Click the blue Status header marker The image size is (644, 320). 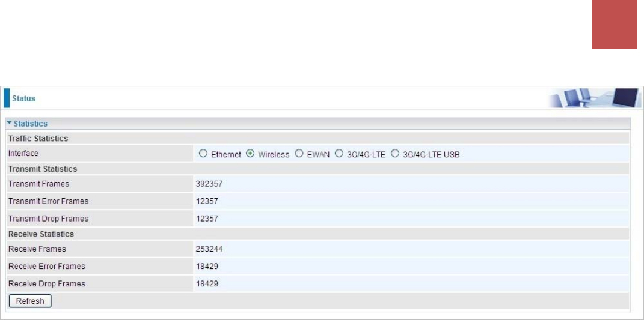coord(7,98)
